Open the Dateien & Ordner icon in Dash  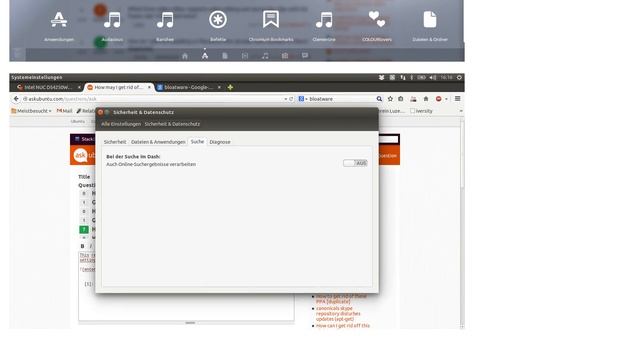click(430, 20)
